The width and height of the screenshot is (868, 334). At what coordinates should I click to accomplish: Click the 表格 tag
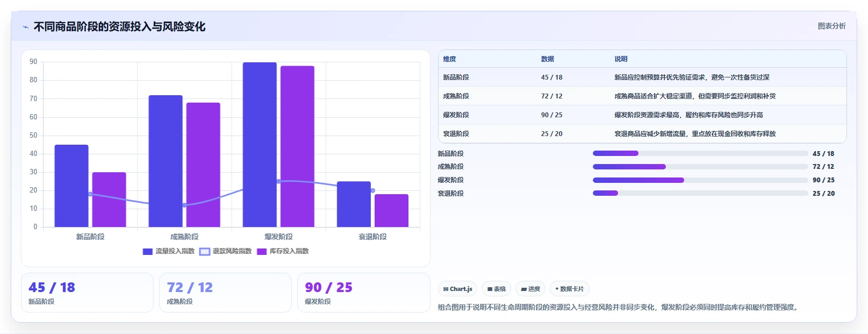[x=496, y=289]
